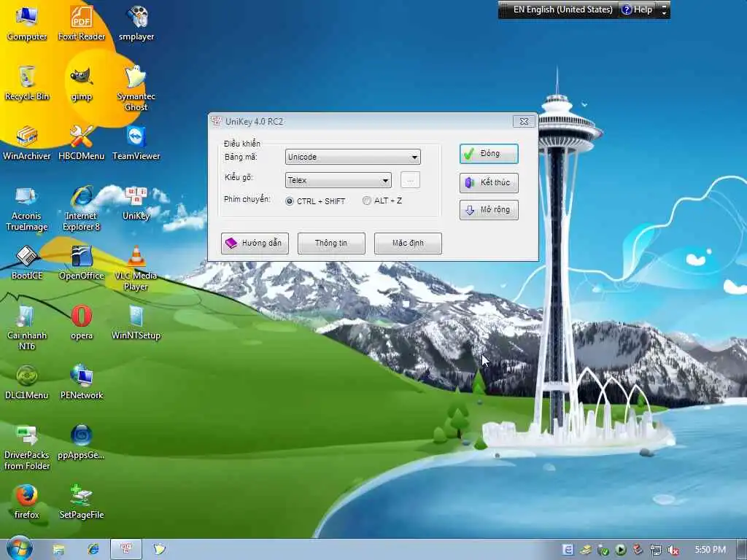This screenshot has height=560, width=747.
Task: Open BootICE desktop icon
Action: 27,262
